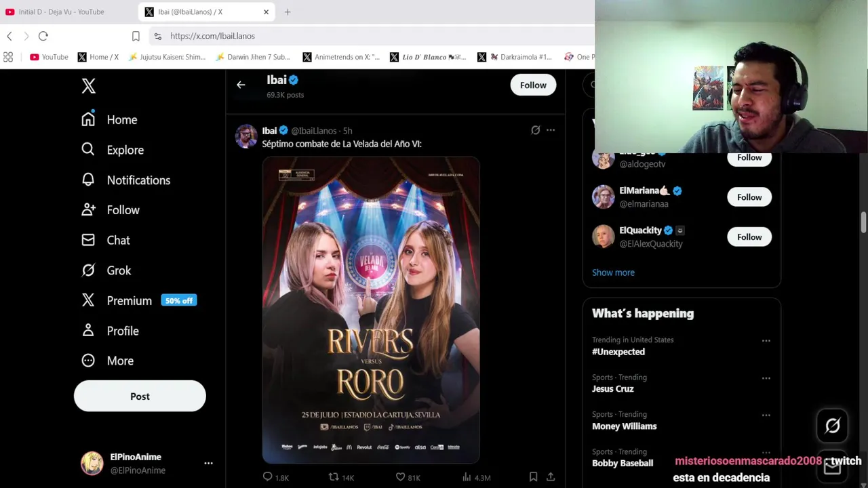The image size is (868, 488).
Task: Open a new browser tab
Action: click(288, 12)
